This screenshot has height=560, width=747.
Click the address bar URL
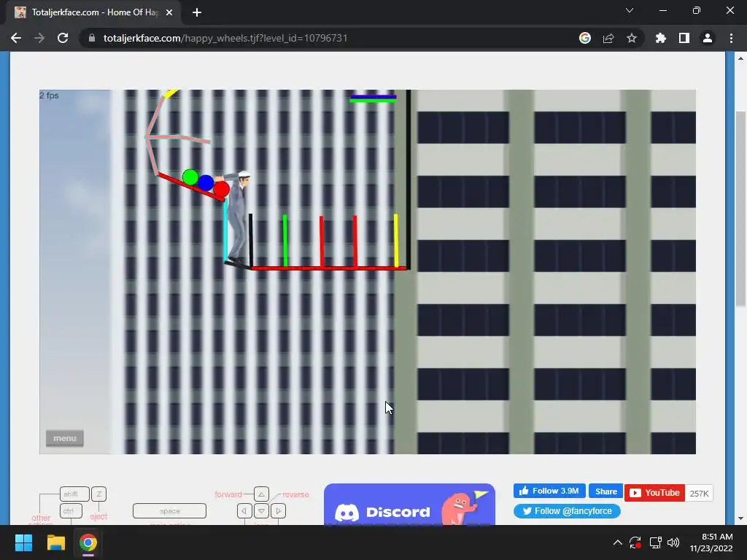(x=225, y=38)
